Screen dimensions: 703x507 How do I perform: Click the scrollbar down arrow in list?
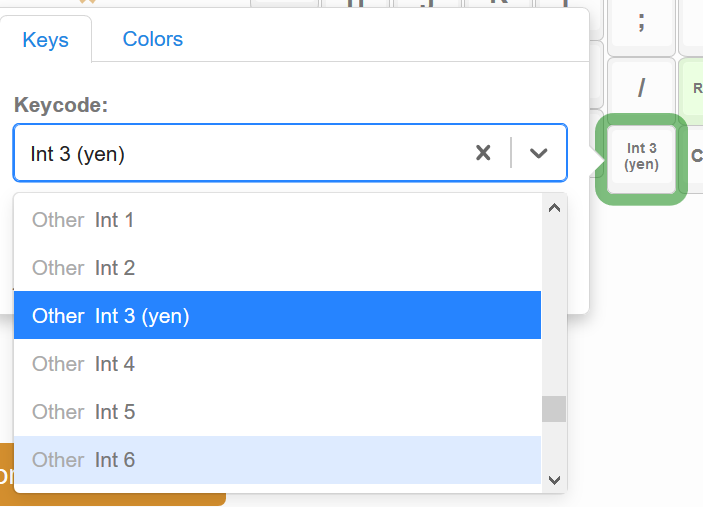(554, 480)
